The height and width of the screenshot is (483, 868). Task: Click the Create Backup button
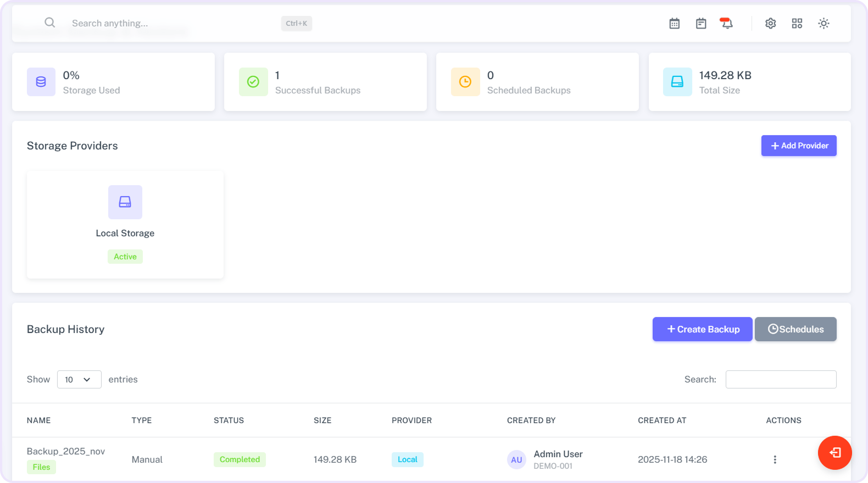tap(702, 329)
